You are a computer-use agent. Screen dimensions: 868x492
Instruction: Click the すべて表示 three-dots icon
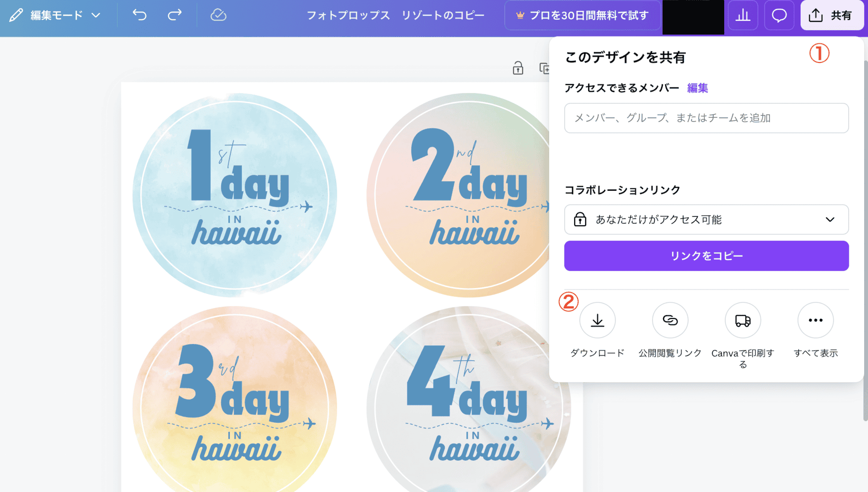[x=816, y=320]
